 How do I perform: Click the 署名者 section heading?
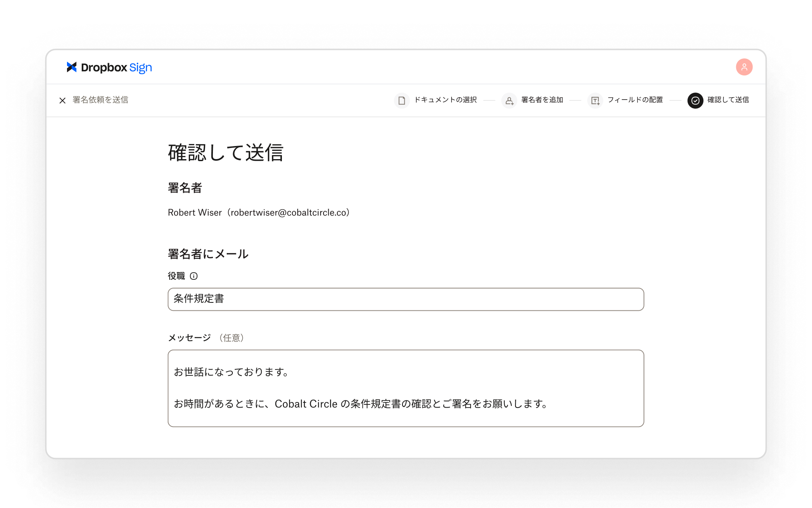tap(185, 188)
